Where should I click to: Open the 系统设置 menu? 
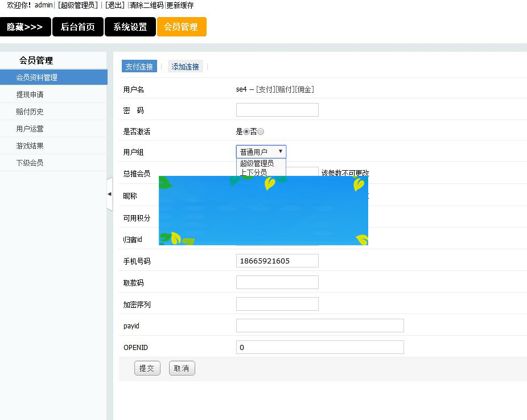point(130,27)
